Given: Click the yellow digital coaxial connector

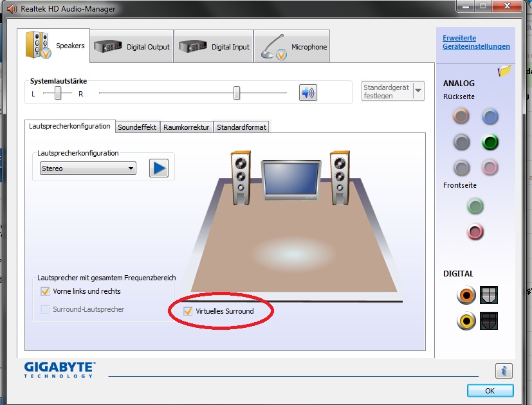Looking at the screenshot, I should [x=466, y=321].
